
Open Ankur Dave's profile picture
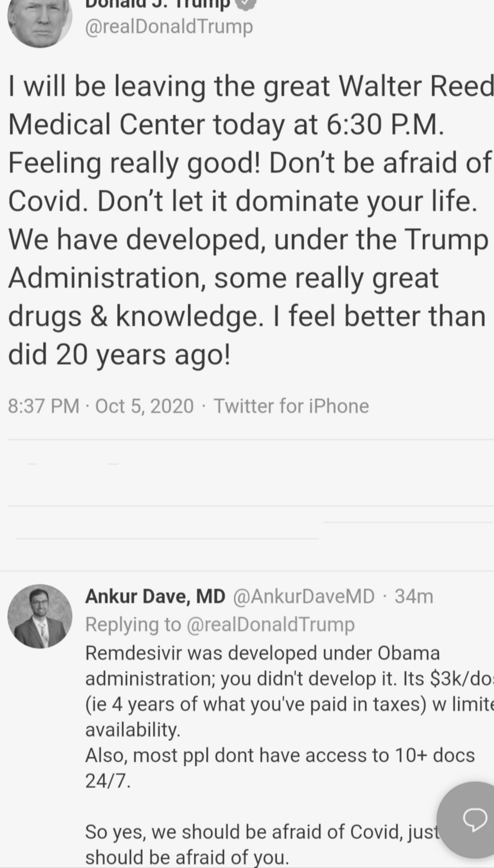click(x=40, y=616)
